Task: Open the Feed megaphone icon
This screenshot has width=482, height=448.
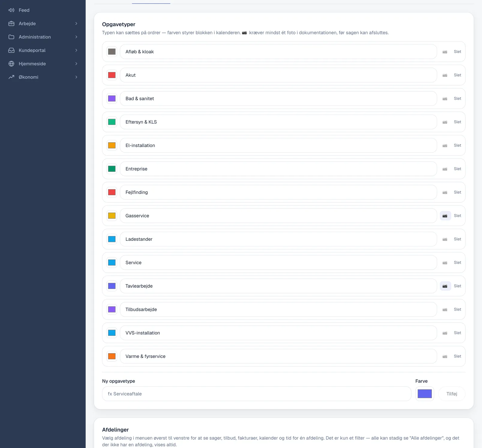Action: point(11,10)
